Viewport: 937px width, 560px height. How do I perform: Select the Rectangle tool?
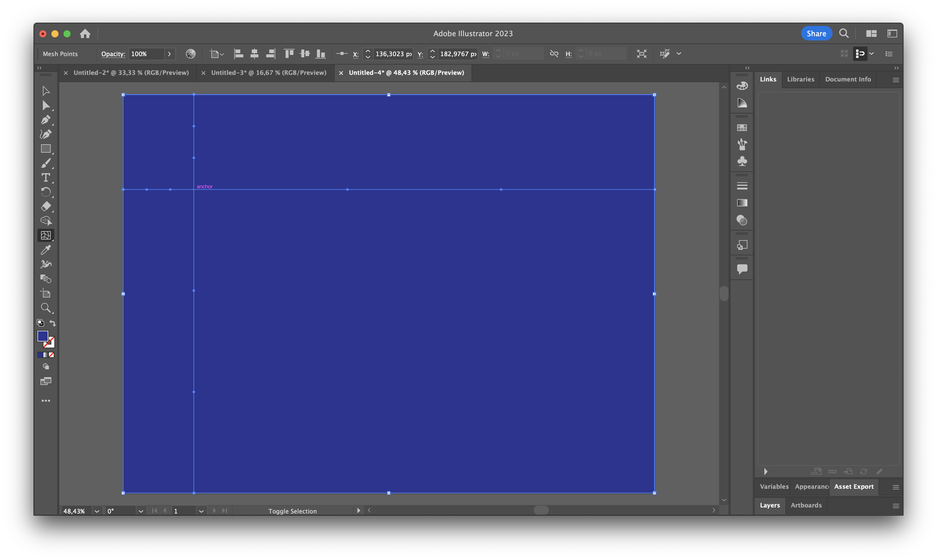(x=46, y=149)
